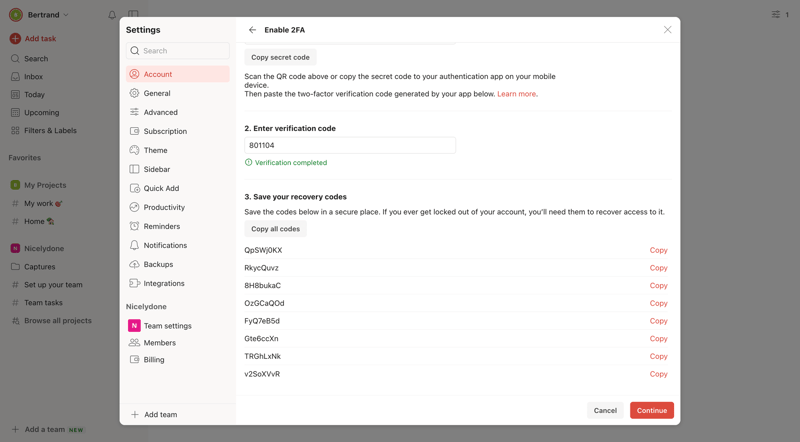
Task: Click the magnifier icon in settings search
Action: pyautogui.click(x=135, y=51)
